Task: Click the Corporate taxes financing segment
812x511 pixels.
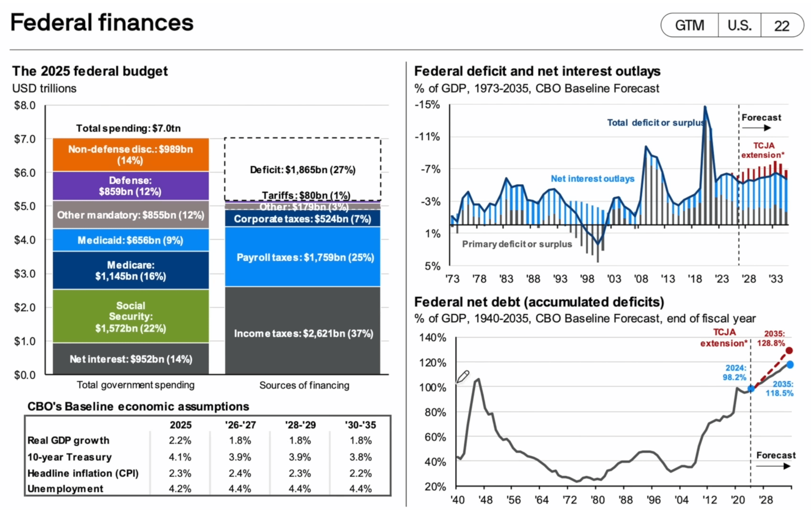Action: point(302,219)
